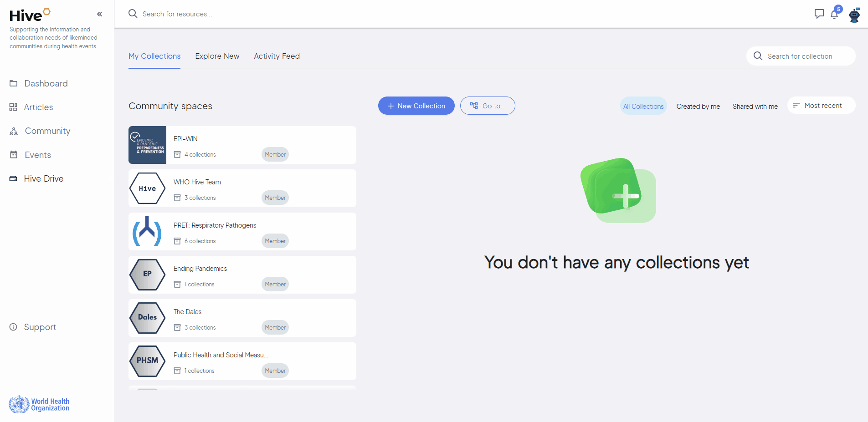Click the WHO Hive Team hexagon icon
The image size is (868, 422).
click(147, 188)
